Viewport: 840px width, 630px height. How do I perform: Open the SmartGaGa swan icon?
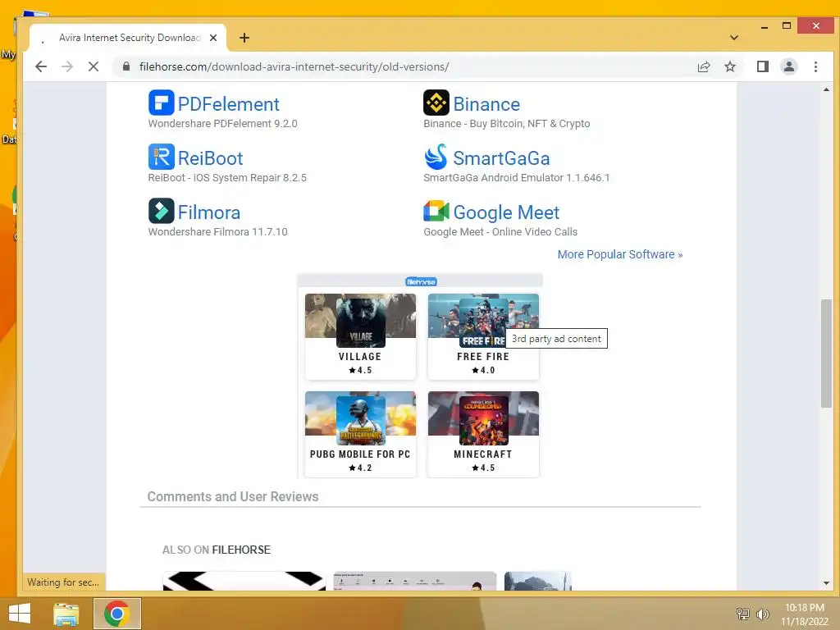436,157
